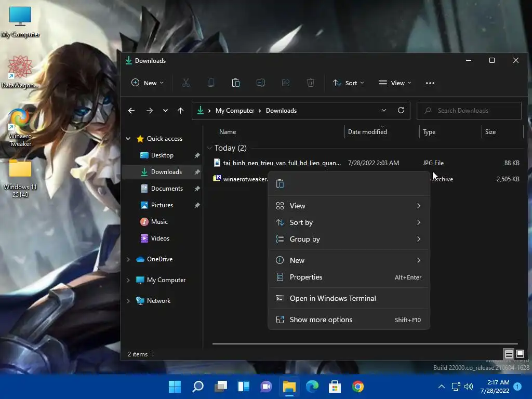532x399 pixels.
Task: Open the My Computer desktop icon
Action: click(20, 22)
